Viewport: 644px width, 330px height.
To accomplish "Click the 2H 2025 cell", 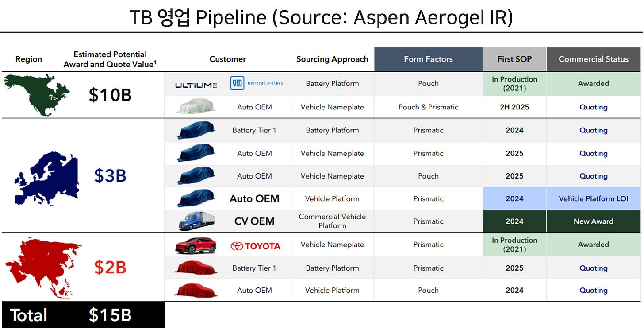I will coord(514,107).
